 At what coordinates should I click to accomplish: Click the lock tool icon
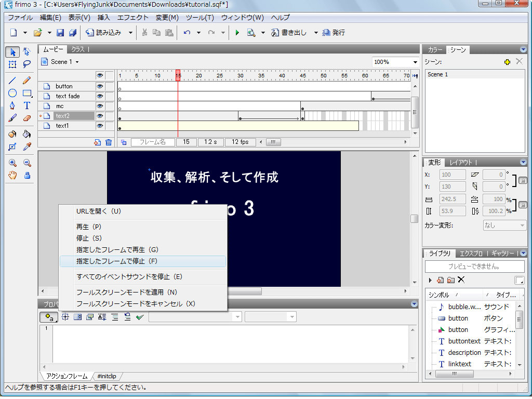27,176
